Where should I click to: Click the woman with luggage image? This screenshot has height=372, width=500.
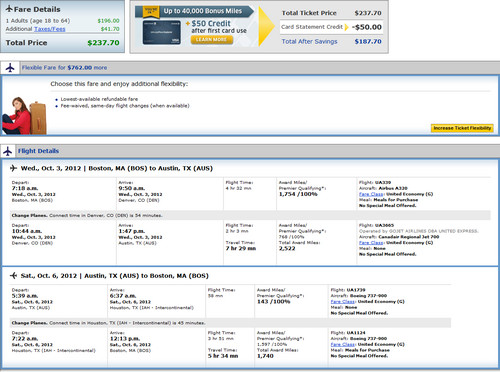click(24, 115)
